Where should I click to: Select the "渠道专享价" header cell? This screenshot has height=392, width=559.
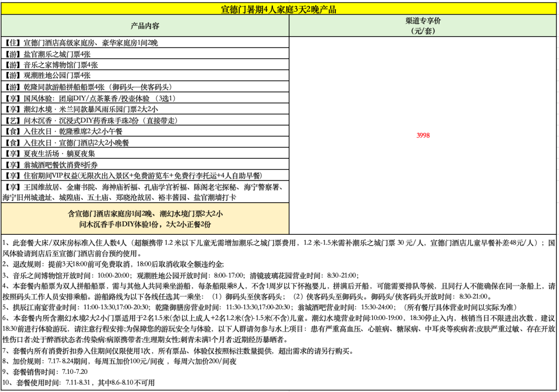tap(423, 26)
